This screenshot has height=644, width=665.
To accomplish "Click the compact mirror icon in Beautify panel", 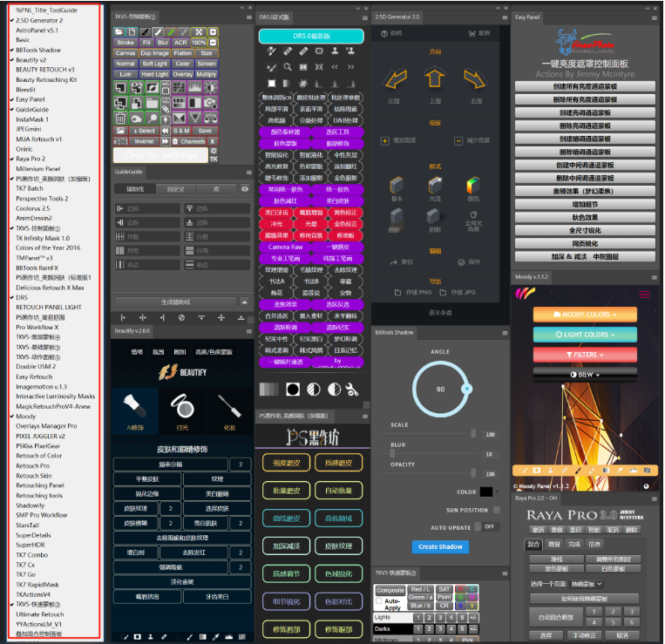I will [182, 406].
